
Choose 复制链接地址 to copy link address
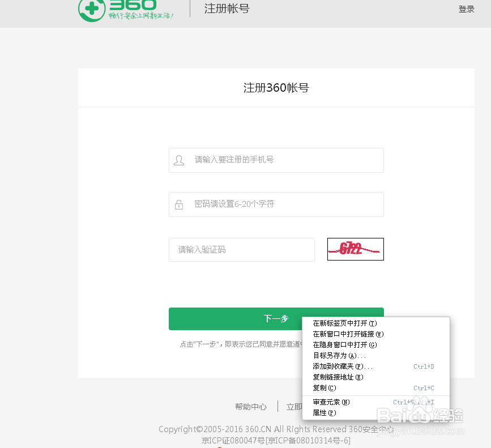(339, 377)
